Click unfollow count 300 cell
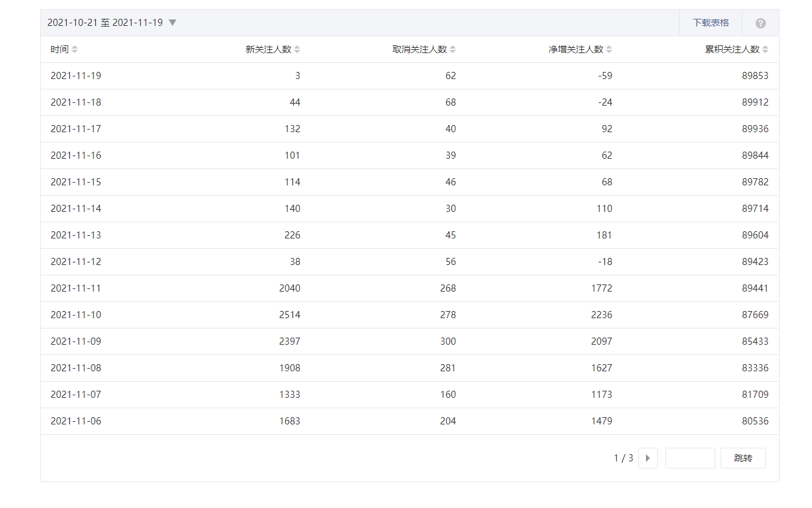Screen dimensions: 812x508 click(448, 341)
